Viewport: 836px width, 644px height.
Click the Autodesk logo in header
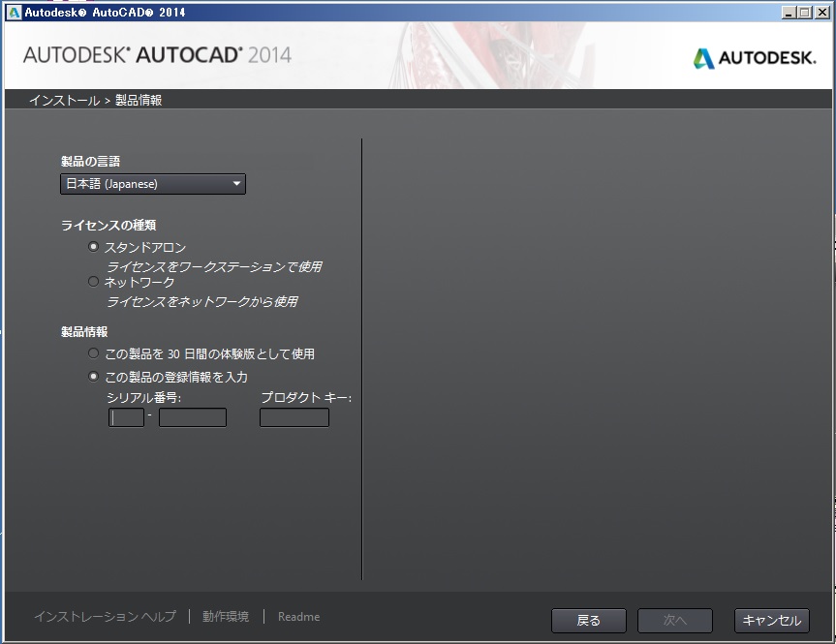point(755,57)
